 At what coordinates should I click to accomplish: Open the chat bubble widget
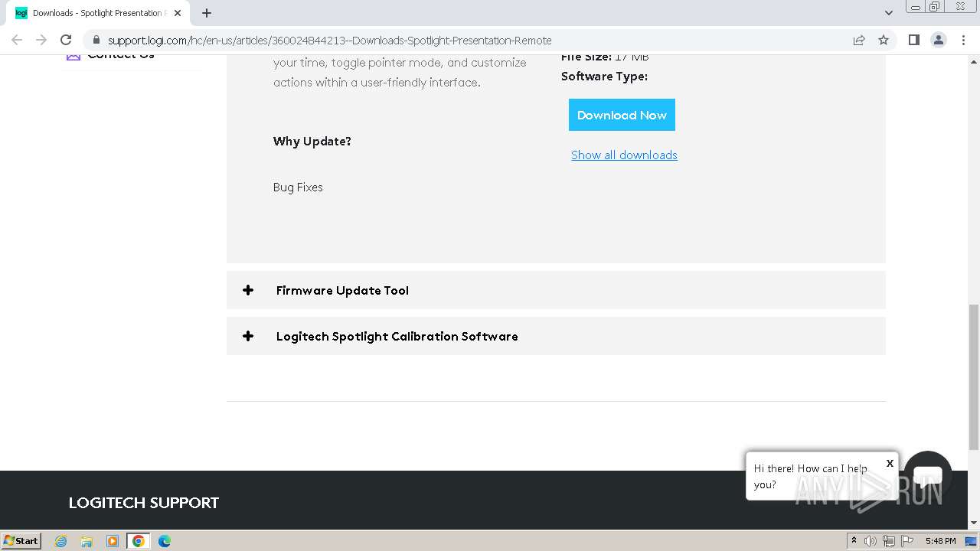pos(928,475)
